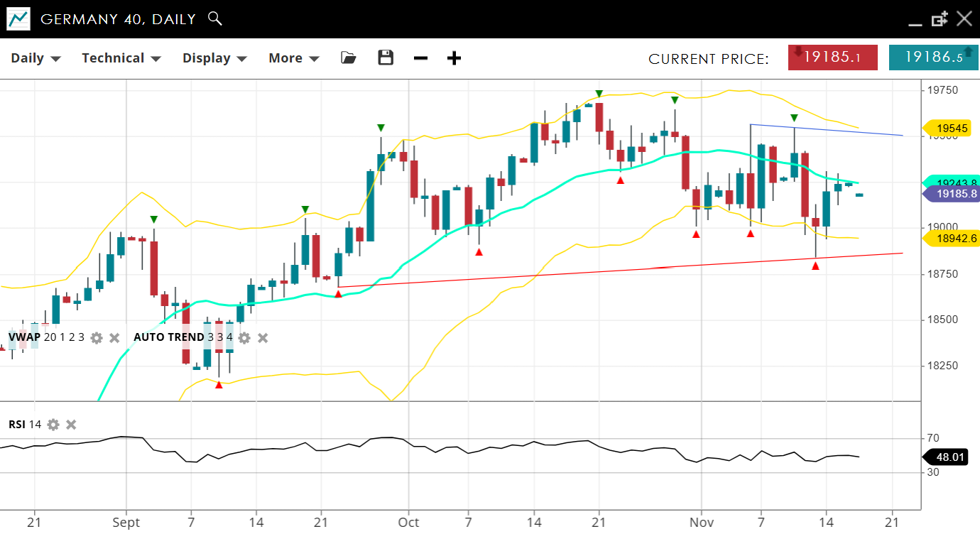This screenshot has height=534, width=980.
Task: Expand the Daily timeframe dropdown
Action: pyautogui.click(x=36, y=58)
